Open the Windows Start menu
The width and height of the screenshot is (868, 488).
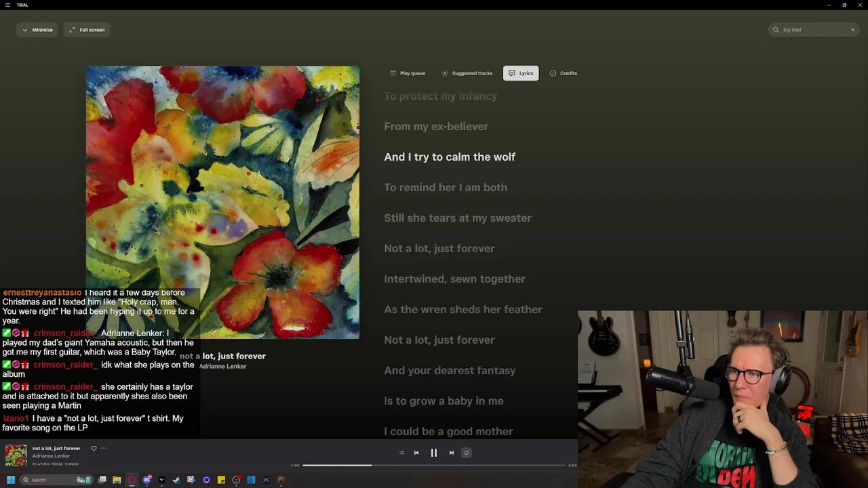click(11, 480)
